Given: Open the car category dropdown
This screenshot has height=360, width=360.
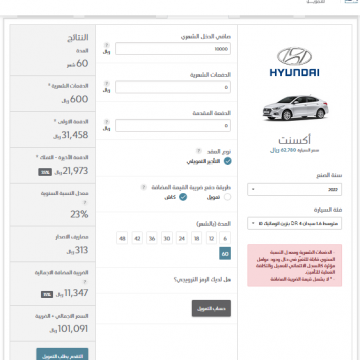Looking at the screenshot, I should pos(294,223).
